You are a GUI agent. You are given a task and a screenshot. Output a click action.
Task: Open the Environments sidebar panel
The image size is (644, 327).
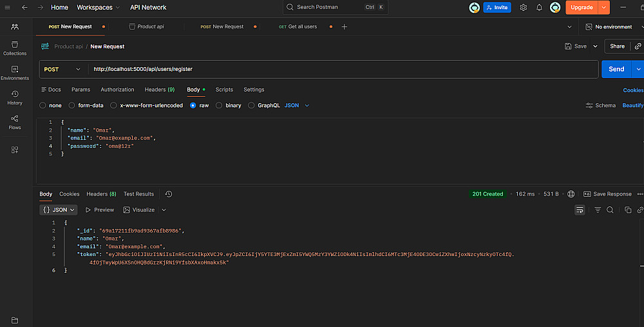pos(15,72)
